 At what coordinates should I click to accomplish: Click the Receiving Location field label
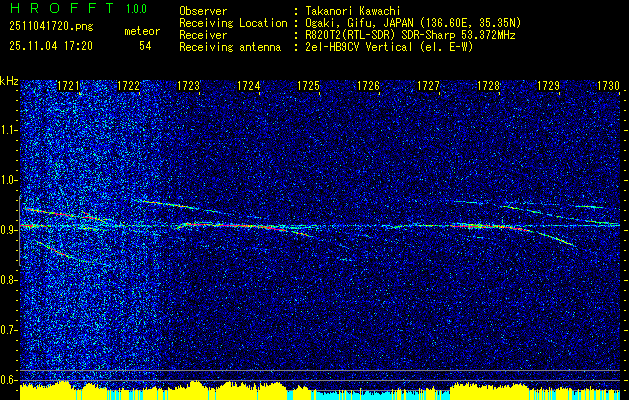coord(233,23)
